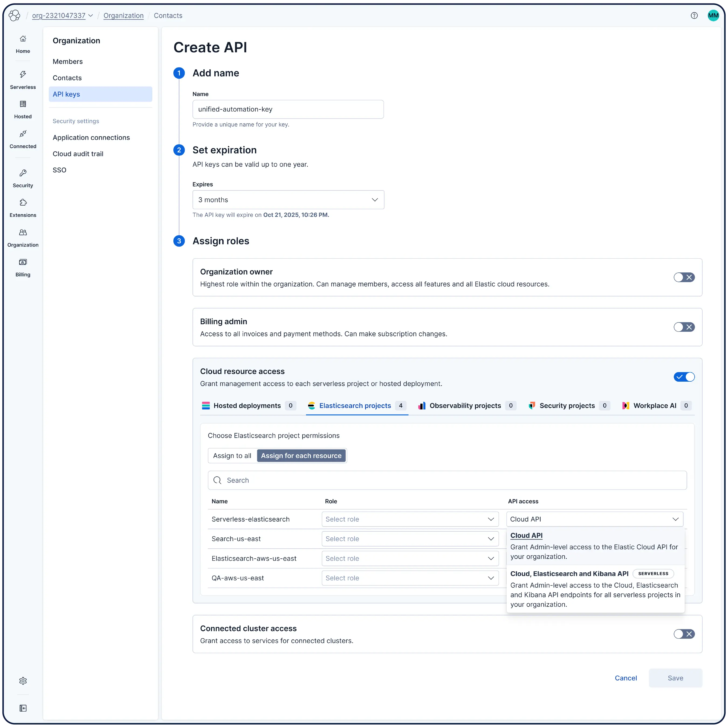Click the Security projects tab icon

(x=532, y=406)
